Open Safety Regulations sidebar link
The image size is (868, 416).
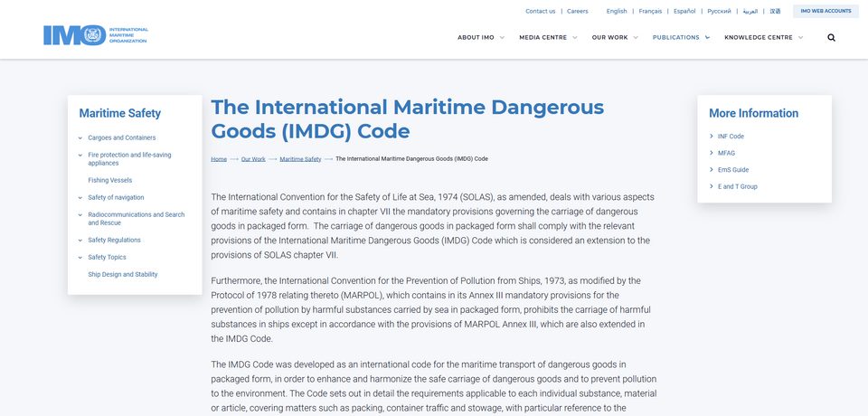click(x=114, y=241)
